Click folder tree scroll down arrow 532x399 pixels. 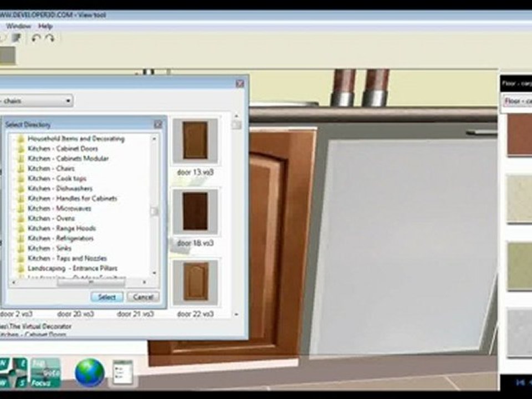[155, 273]
